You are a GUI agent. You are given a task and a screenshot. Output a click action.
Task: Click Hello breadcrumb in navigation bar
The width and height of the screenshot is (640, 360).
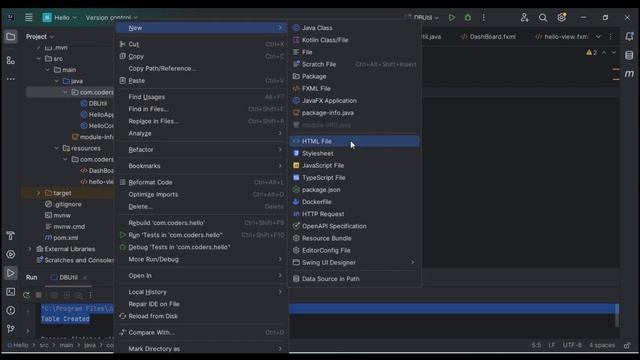click(18, 345)
